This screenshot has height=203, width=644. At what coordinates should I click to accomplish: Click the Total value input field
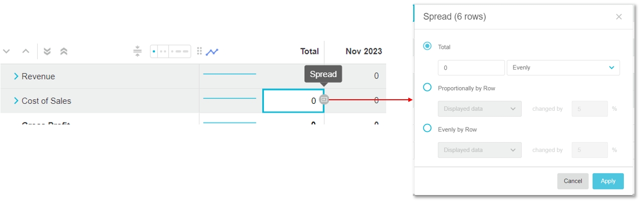coord(471,67)
